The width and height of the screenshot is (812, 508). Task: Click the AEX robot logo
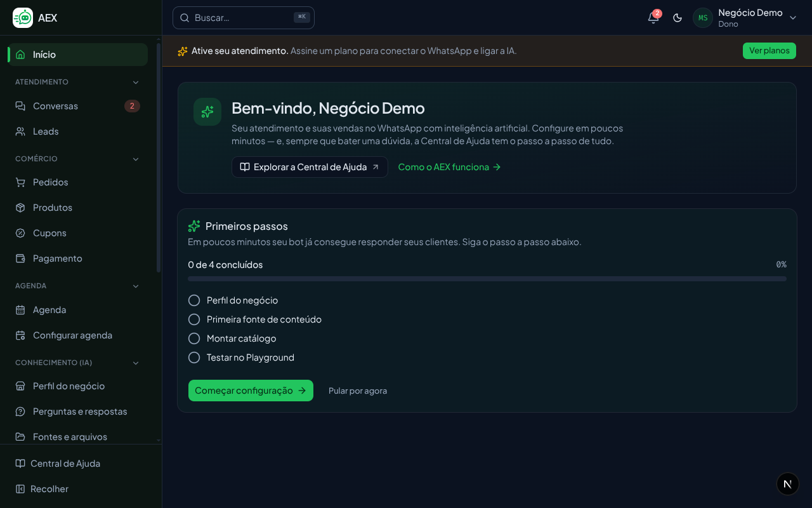[23, 18]
